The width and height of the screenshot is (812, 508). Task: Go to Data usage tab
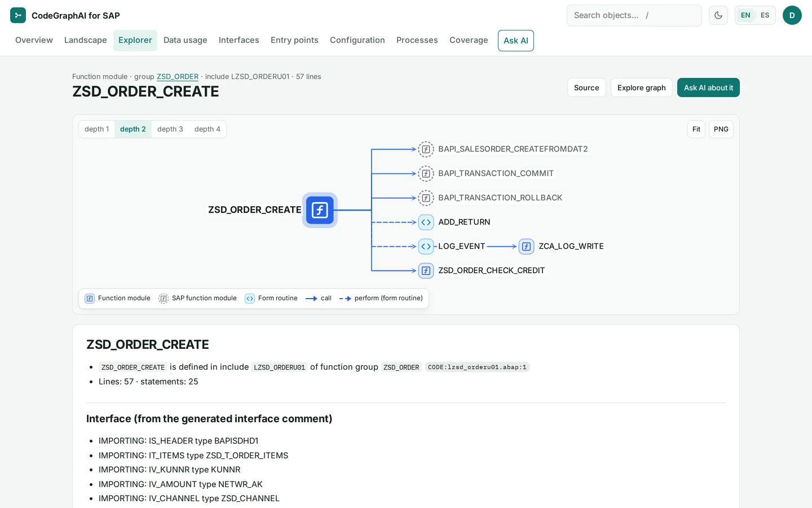pyautogui.click(x=186, y=40)
